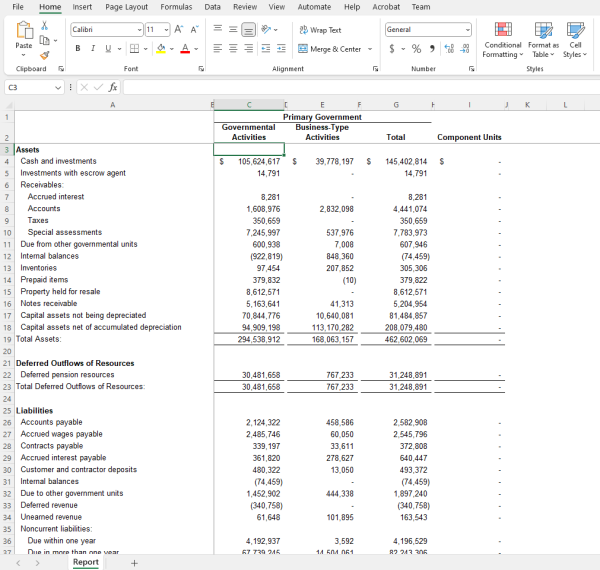Open Font settings dialog launcher
Viewport: 600px width, 570px height.
(x=201, y=69)
